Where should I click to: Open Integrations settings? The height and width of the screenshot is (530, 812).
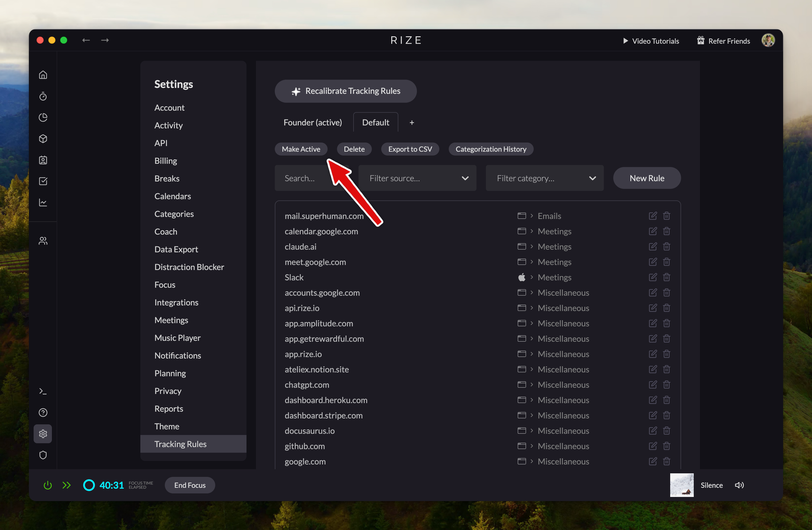click(176, 302)
